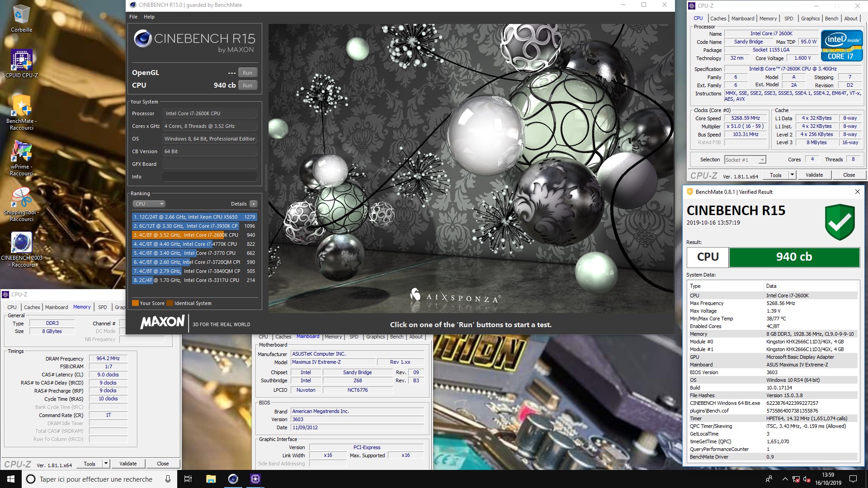
Task: Select SPD tab in Memory CPU-Z window
Action: (103, 307)
